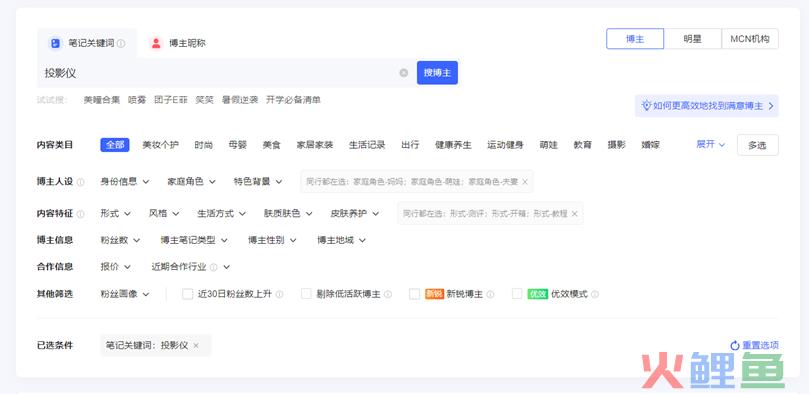Viewport: 809px width, 394px height.
Task: Open the 粉丝数 dropdown
Action: (x=120, y=240)
